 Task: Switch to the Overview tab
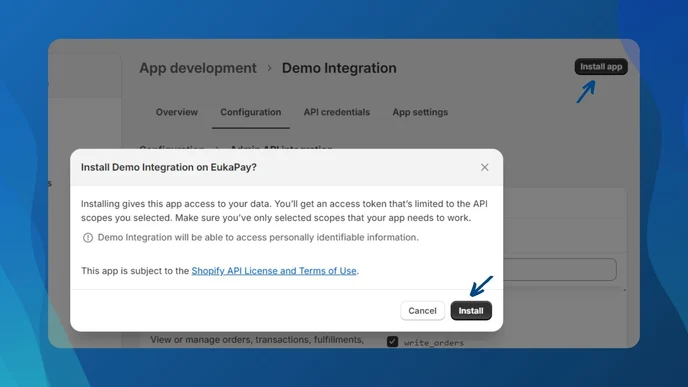177,112
